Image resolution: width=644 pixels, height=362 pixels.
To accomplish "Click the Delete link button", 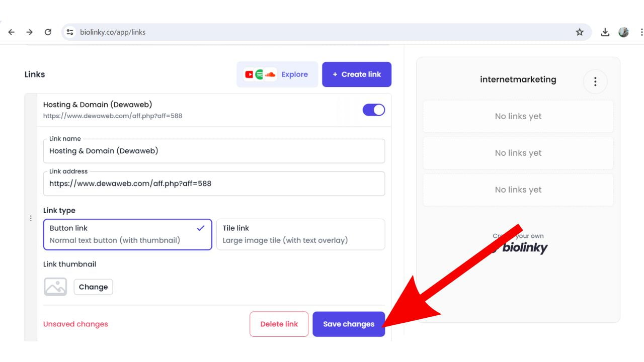I will pyautogui.click(x=279, y=324).
